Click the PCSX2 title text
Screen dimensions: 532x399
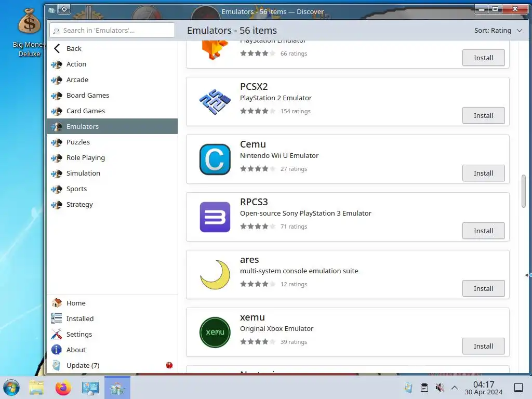254,87
